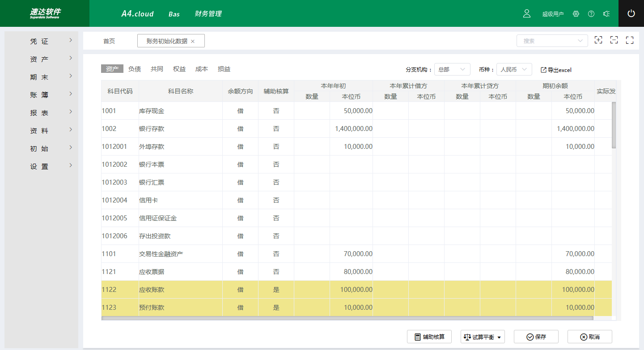Go to the 首页 tab
This screenshot has height=350, width=644.
point(109,41)
